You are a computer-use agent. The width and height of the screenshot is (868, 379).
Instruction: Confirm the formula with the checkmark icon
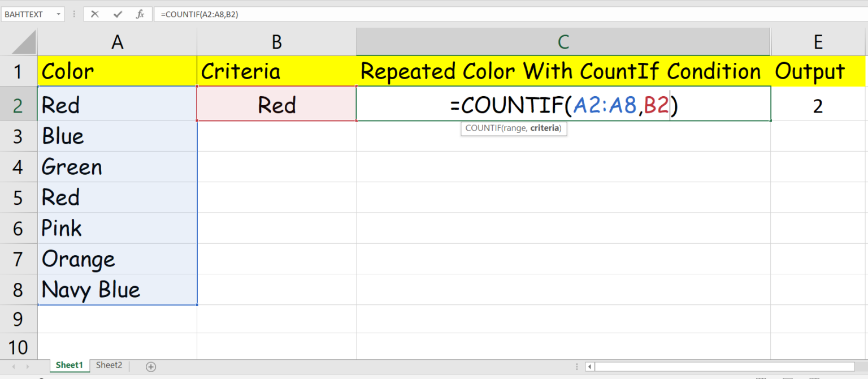119,14
